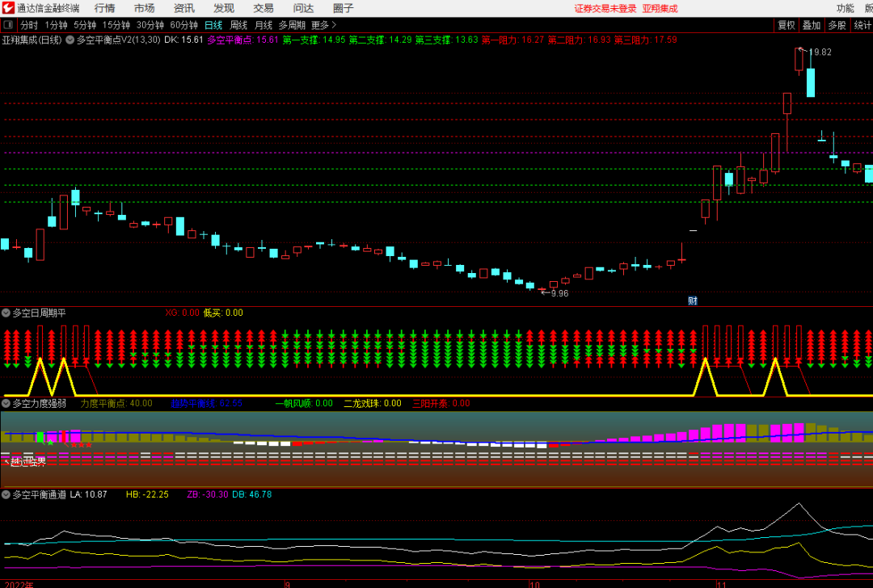Open the 多空平衡点V2 indicator dropdown arrow

[x=70, y=40]
